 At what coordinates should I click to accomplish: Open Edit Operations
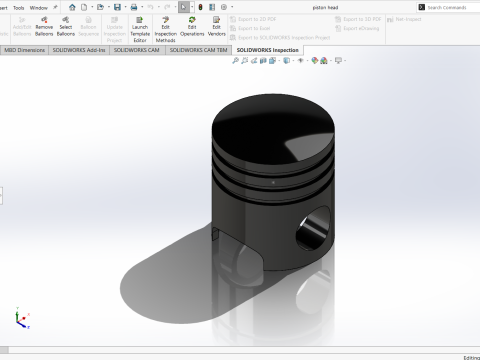click(192, 26)
